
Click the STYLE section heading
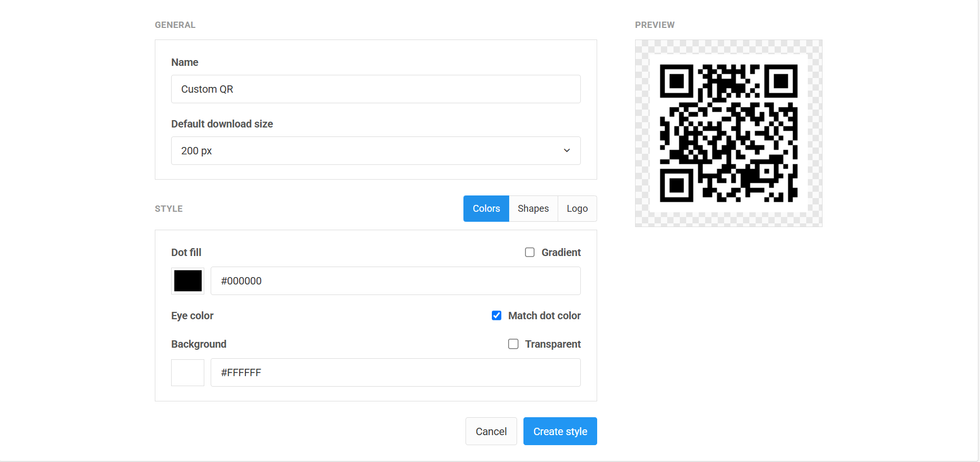(169, 209)
